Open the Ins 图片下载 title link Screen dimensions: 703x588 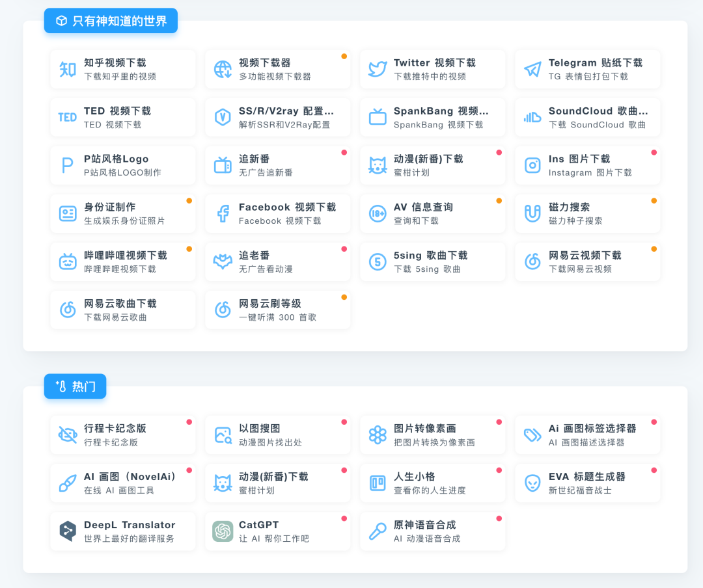point(579,159)
